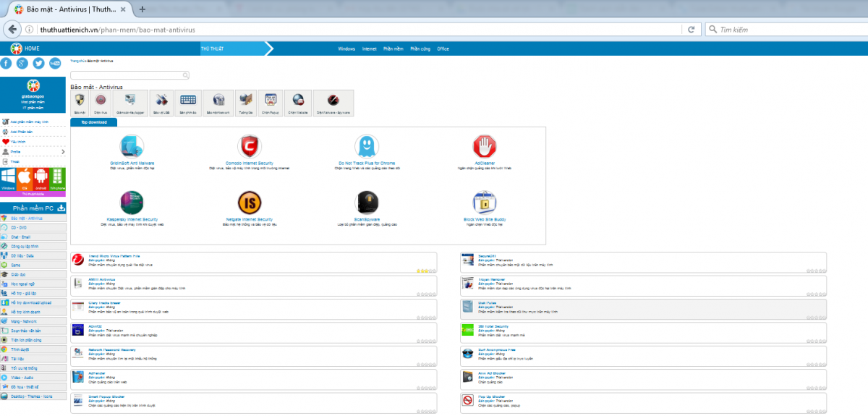868x416 pixels.
Task: Click the Do Not Track Plus ghost icon
Action: (367, 146)
